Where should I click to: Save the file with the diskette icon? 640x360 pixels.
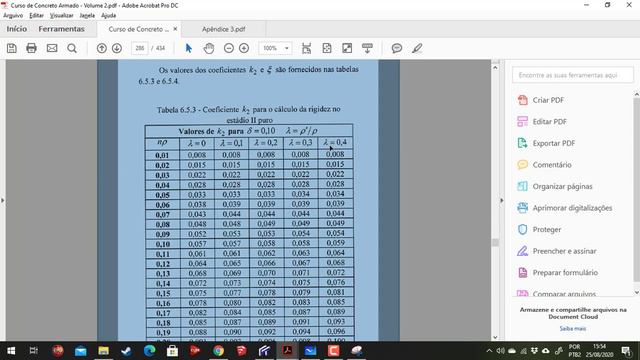tap(12, 48)
